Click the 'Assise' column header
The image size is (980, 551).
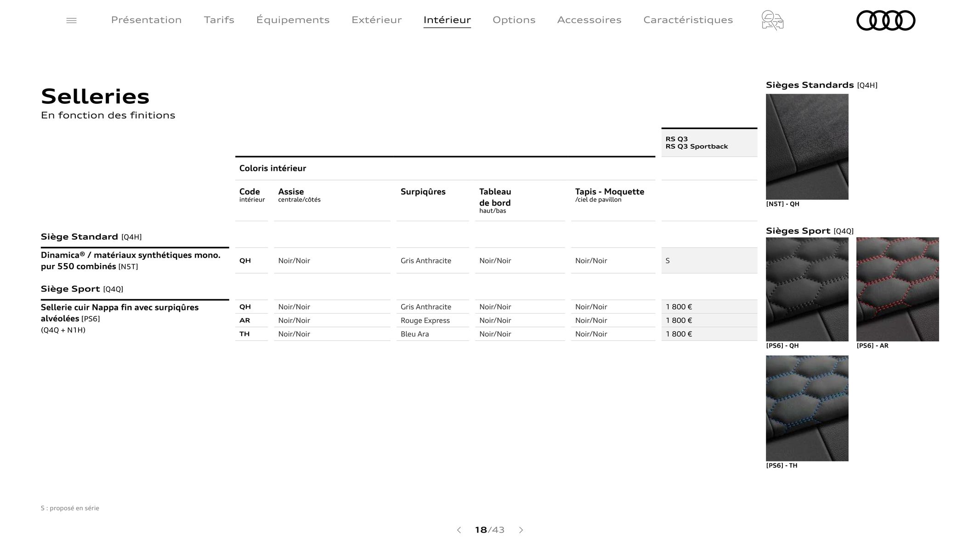(299, 195)
